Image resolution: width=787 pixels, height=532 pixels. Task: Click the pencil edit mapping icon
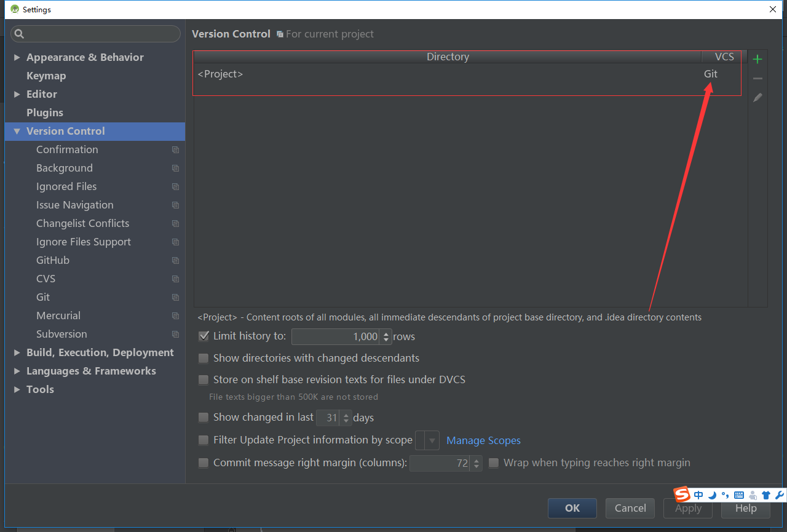pyautogui.click(x=757, y=97)
